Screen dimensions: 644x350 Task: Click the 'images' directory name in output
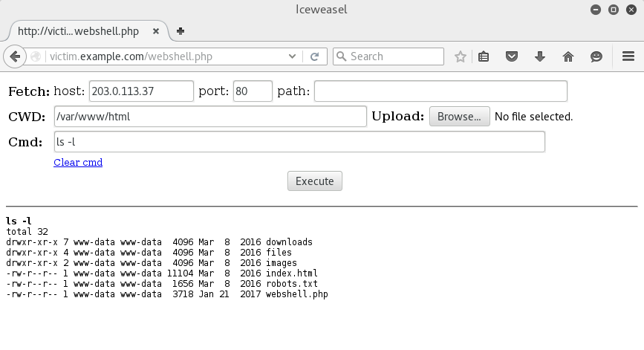(282, 263)
